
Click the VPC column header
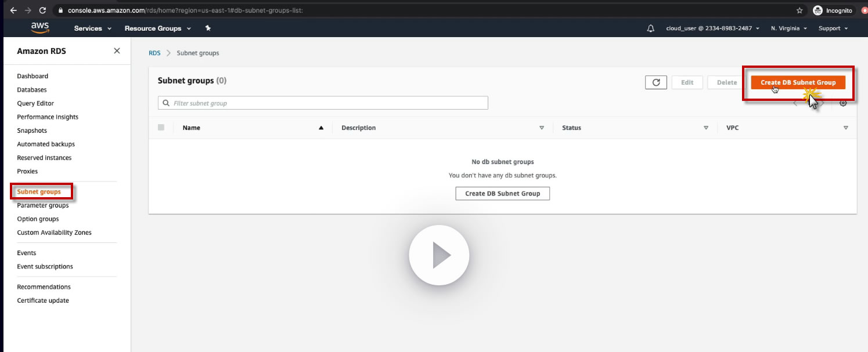[x=732, y=128]
